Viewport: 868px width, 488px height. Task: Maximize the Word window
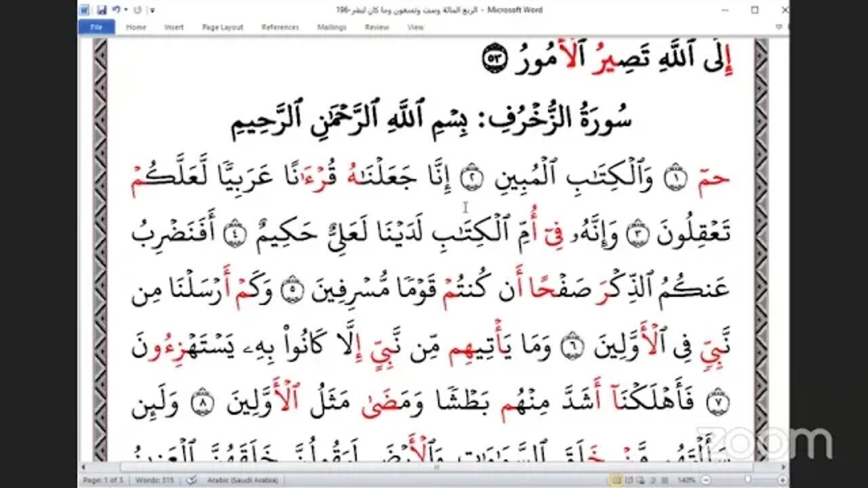tap(754, 10)
